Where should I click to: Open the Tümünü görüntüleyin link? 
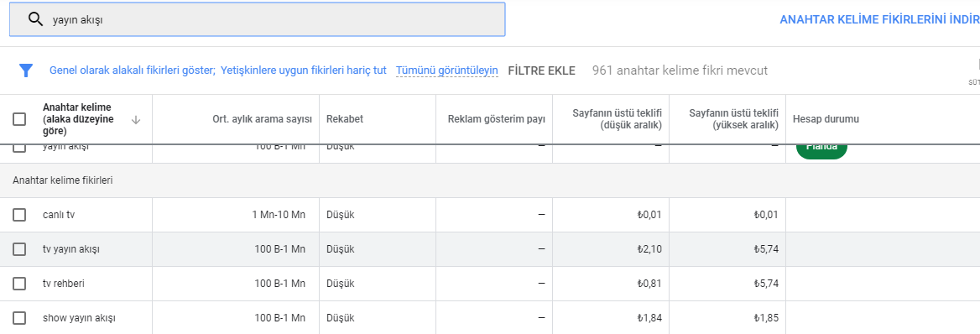447,70
